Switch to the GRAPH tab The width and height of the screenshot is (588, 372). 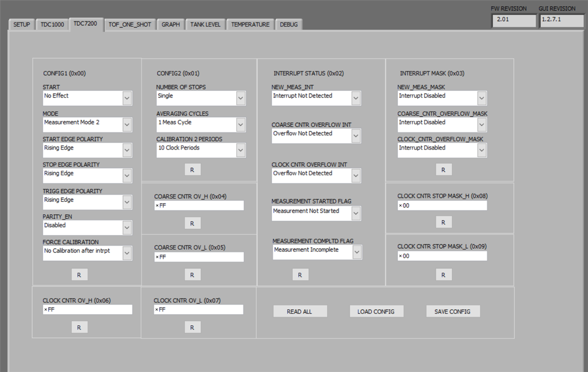point(171,24)
